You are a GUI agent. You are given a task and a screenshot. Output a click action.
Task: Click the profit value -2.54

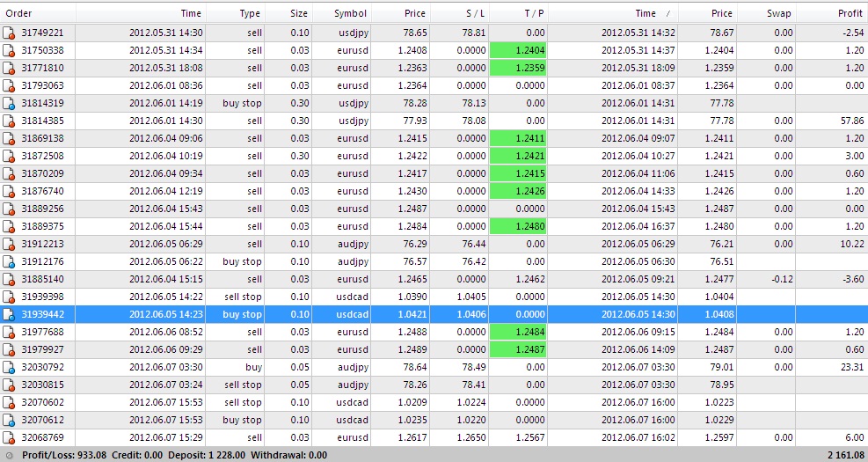click(852, 33)
